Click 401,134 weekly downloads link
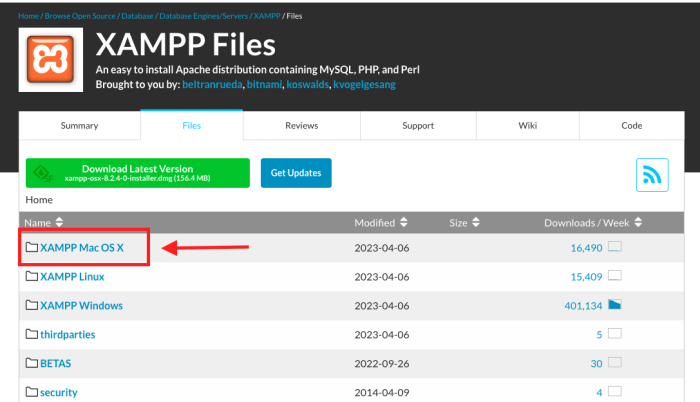This screenshot has width=700, height=402. [x=583, y=306]
